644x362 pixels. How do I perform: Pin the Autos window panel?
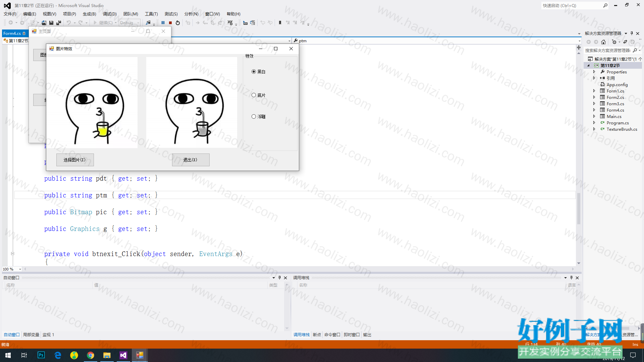coord(279,278)
